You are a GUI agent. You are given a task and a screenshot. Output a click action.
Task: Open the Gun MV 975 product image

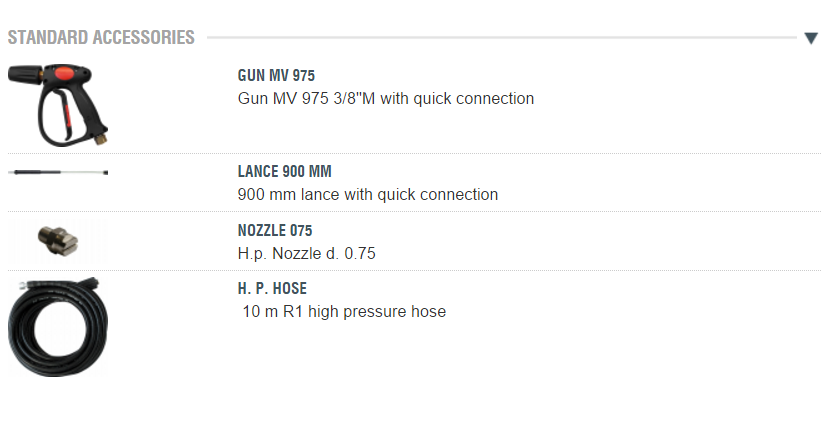(x=58, y=100)
